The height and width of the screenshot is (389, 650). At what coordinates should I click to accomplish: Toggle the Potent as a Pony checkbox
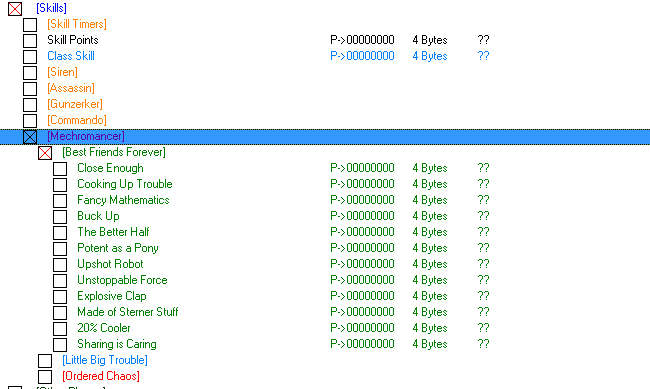(x=60, y=249)
